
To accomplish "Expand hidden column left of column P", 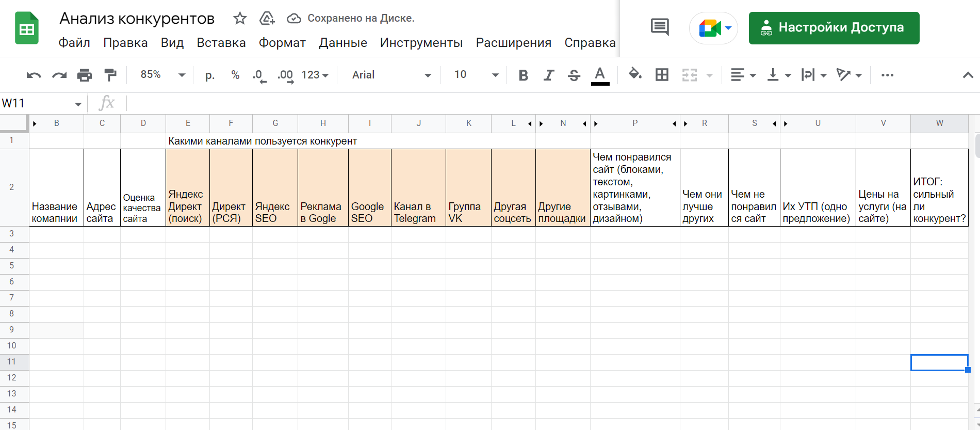I will tap(596, 124).
